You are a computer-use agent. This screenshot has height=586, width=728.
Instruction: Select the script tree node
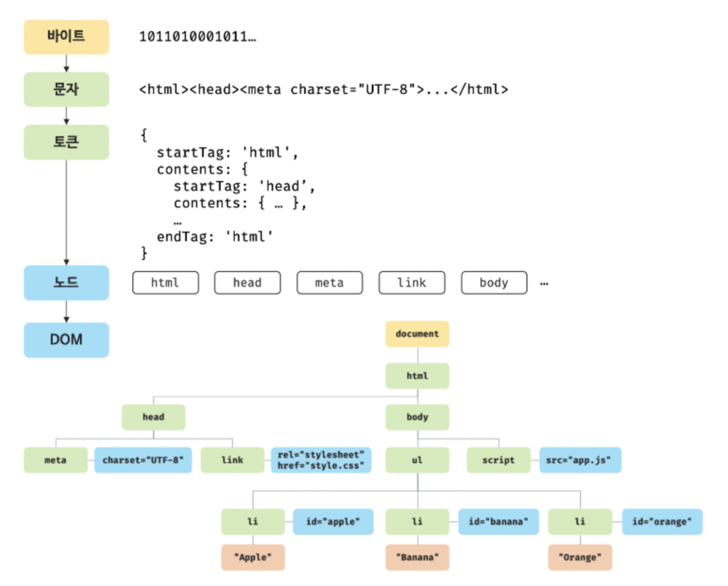coord(498,460)
